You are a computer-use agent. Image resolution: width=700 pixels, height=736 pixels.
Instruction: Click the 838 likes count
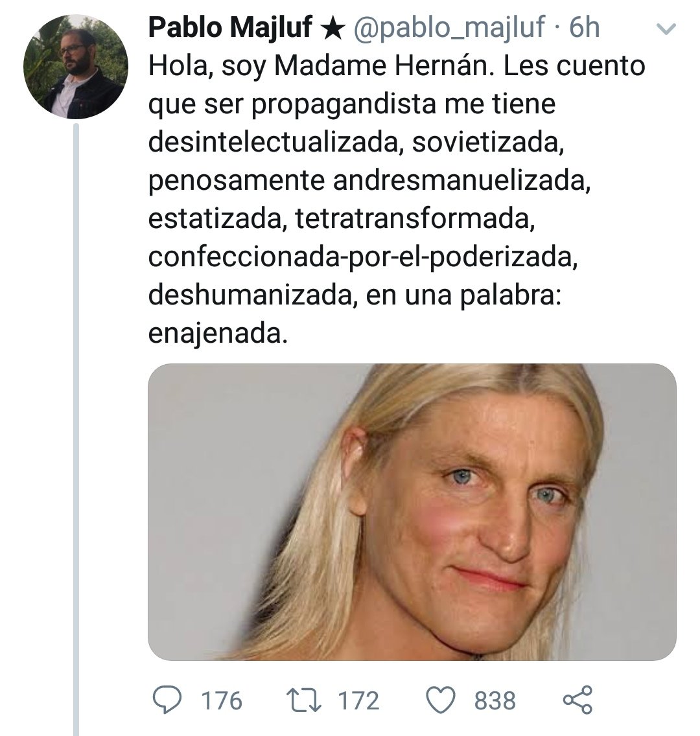(495, 700)
